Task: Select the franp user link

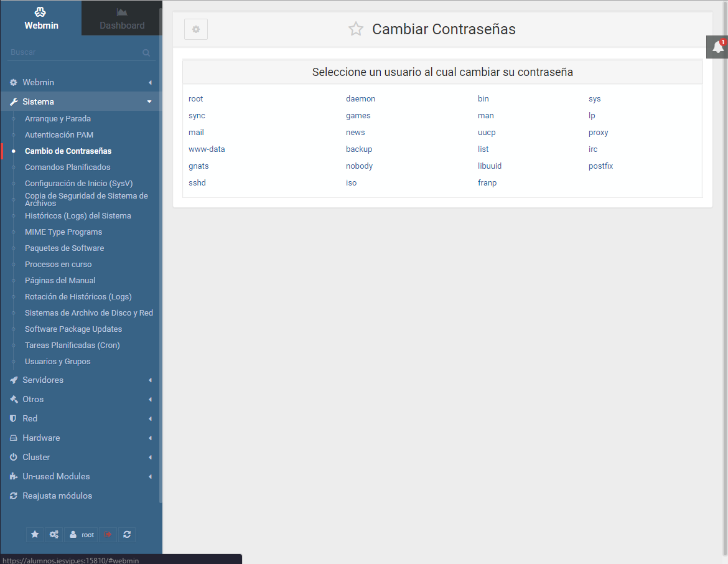Action: tap(487, 183)
